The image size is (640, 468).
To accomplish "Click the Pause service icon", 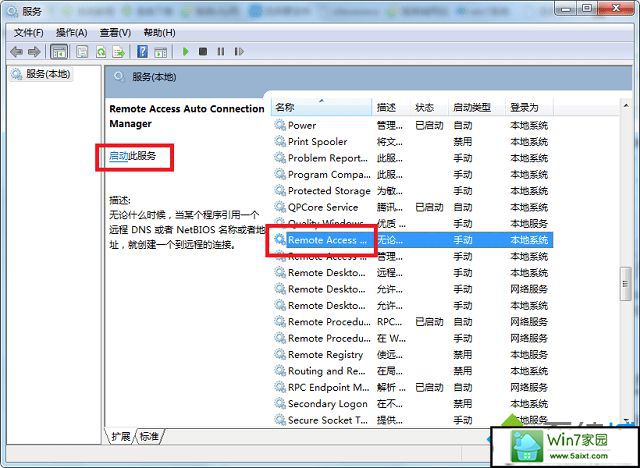I will click(221, 52).
